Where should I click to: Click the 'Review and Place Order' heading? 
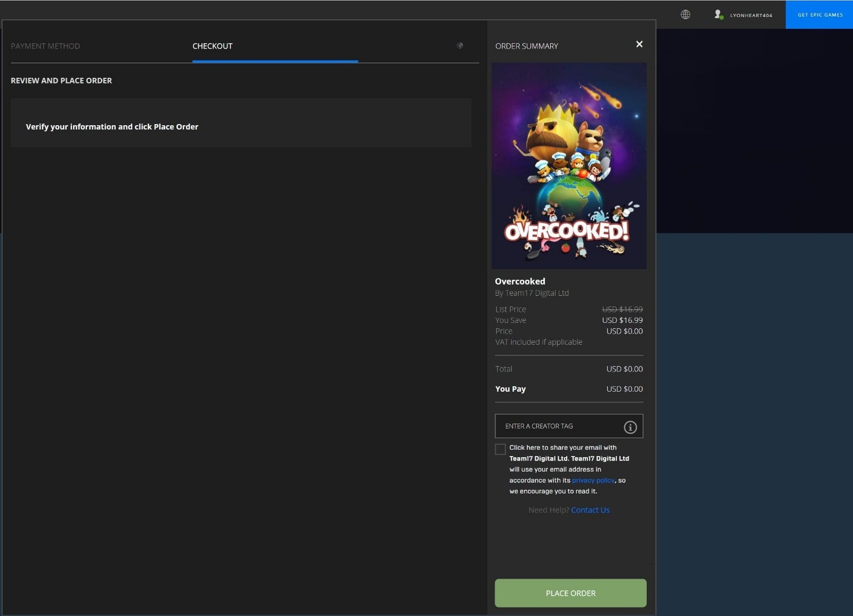[x=61, y=80]
